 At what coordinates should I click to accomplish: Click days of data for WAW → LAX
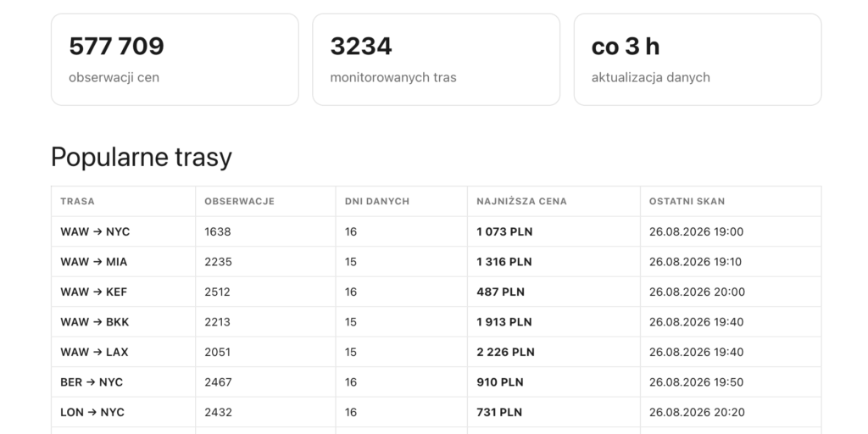(x=351, y=352)
